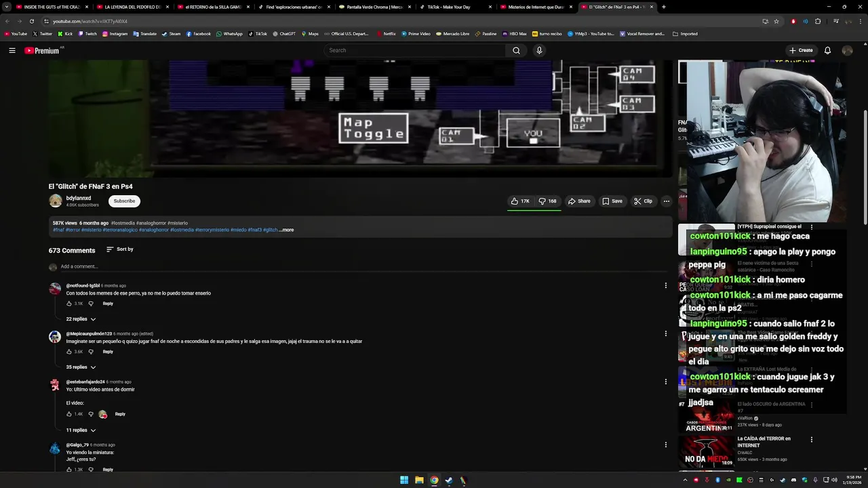Open a new Chrome tab
The height and width of the screenshot is (488, 868).
[663, 7]
